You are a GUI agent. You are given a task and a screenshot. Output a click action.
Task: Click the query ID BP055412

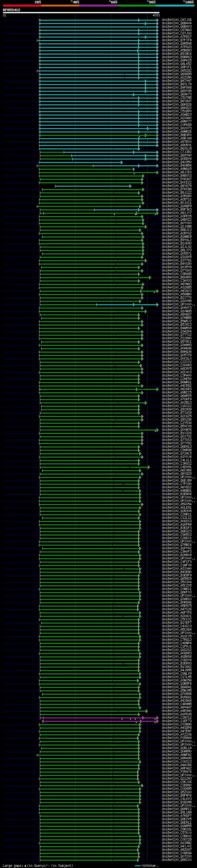click(11, 10)
